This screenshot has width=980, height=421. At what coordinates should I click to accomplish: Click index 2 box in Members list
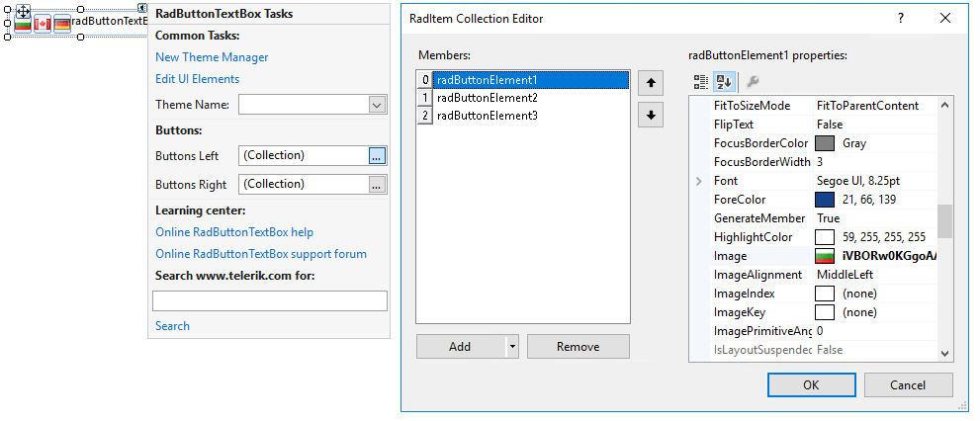(x=425, y=116)
